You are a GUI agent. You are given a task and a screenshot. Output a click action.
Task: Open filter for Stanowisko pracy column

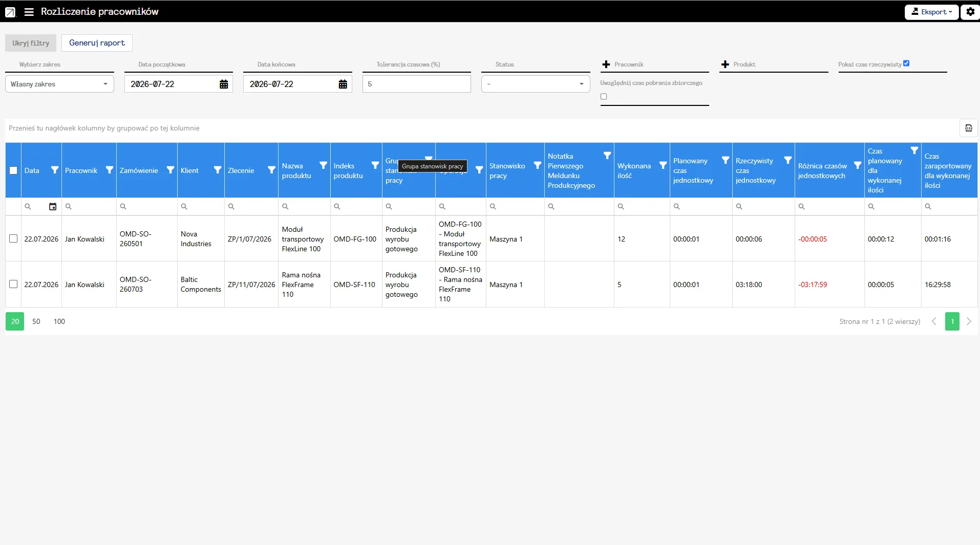pyautogui.click(x=538, y=165)
